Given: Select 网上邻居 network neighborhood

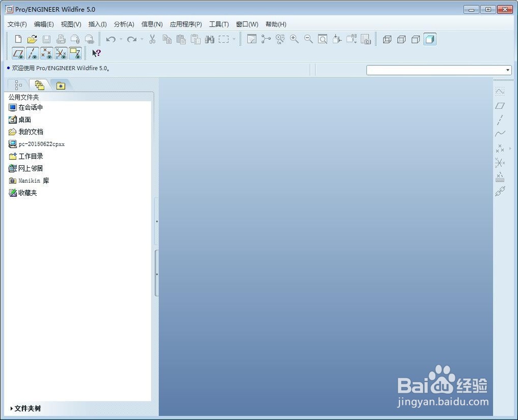Looking at the screenshot, I should coord(26,168).
